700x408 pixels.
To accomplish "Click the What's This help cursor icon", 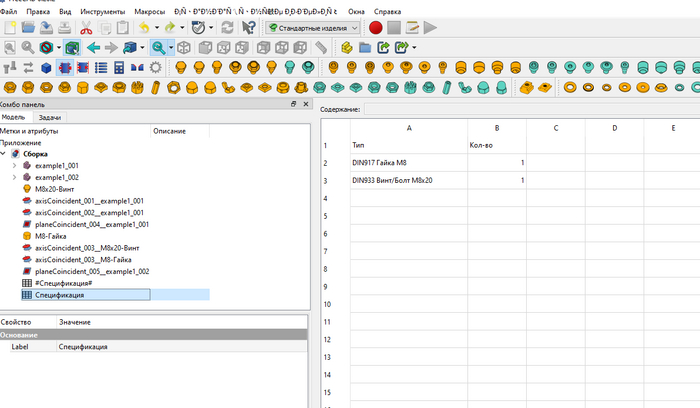I will click(249, 27).
